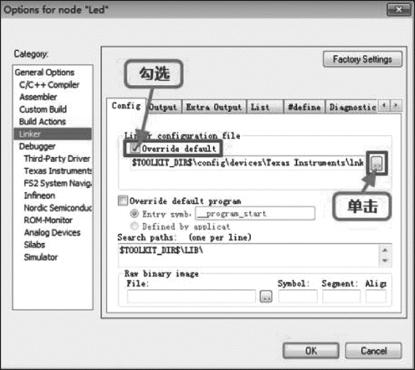Viewport: 415px width, 370px height.
Task: Click search paths scroll down arrow
Action: point(385,261)
